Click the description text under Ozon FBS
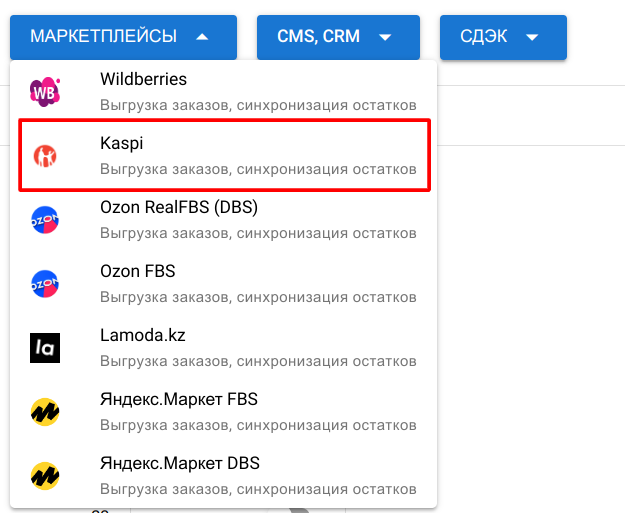 tap(258, 297)
